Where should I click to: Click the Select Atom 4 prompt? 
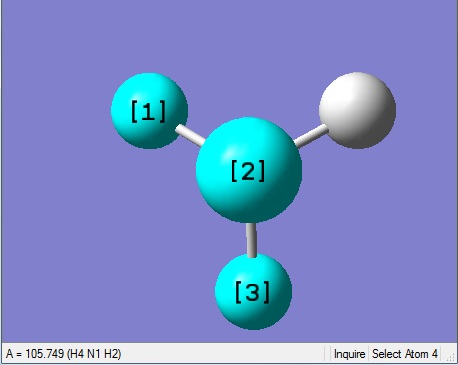click(x=405, y=354)
